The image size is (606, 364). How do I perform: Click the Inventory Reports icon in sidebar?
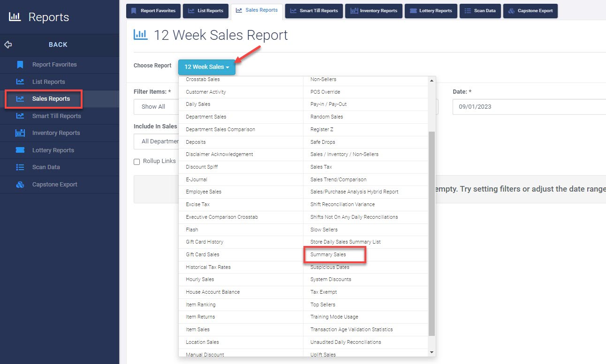[x=20, y=133]
